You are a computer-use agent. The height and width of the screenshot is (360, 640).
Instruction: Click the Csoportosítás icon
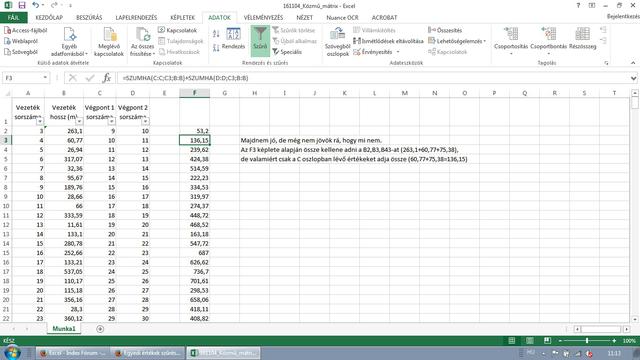coord(511,40)
